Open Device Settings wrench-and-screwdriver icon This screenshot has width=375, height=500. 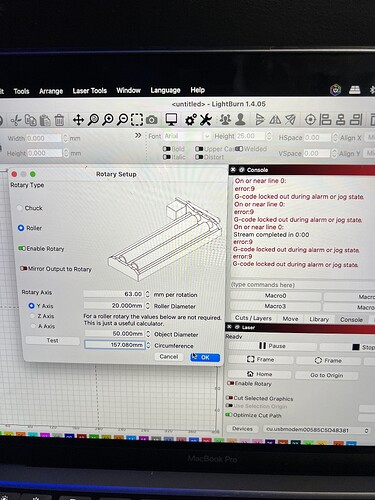(206, 120)
